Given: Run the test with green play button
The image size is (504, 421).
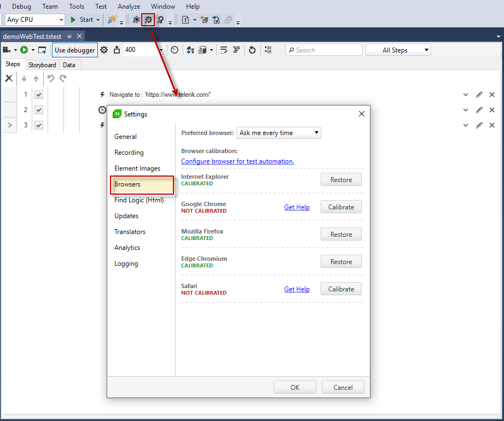Looking at the screenshot, I should [24, 50].
